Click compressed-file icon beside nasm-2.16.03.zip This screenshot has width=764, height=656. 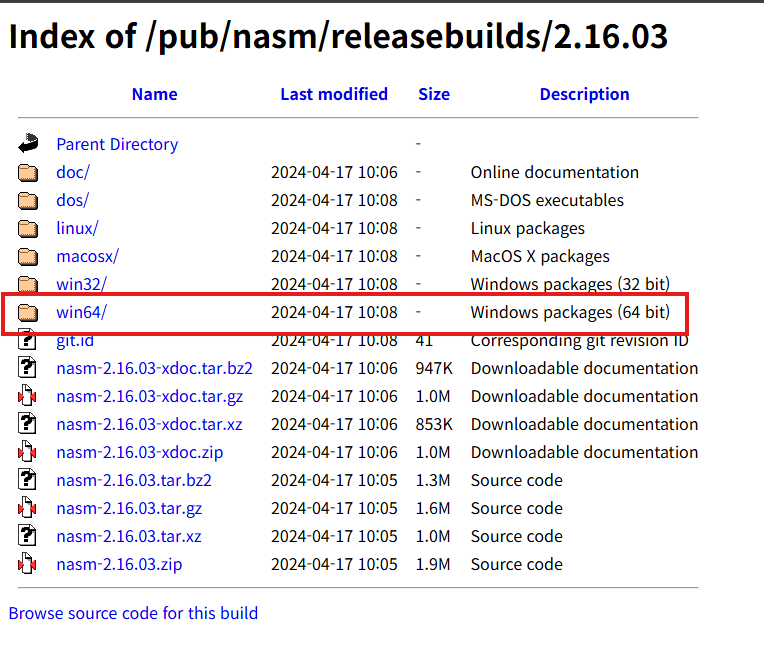point(27,564)
